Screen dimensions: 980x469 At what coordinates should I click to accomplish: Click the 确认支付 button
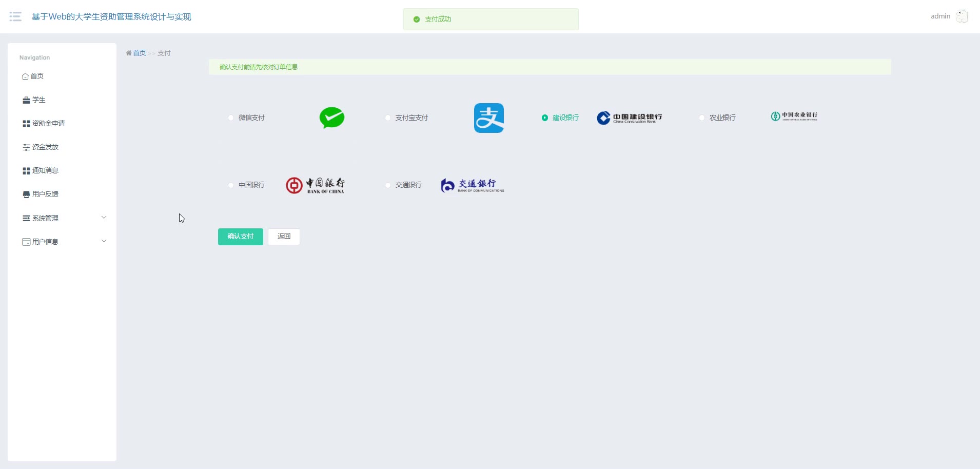241,237
